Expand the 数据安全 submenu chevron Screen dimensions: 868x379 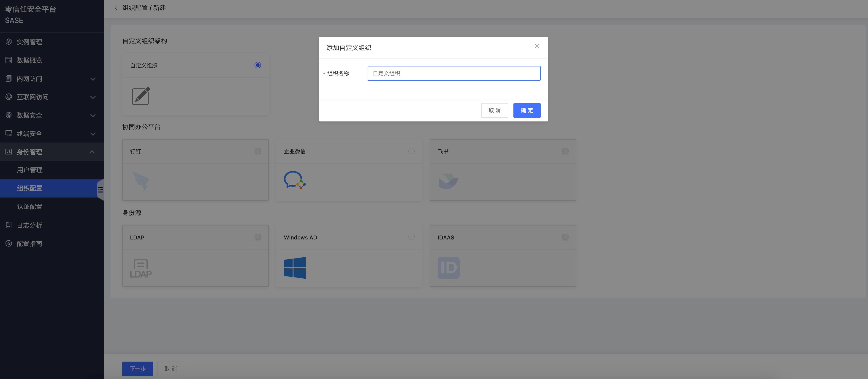coord(93,115)
